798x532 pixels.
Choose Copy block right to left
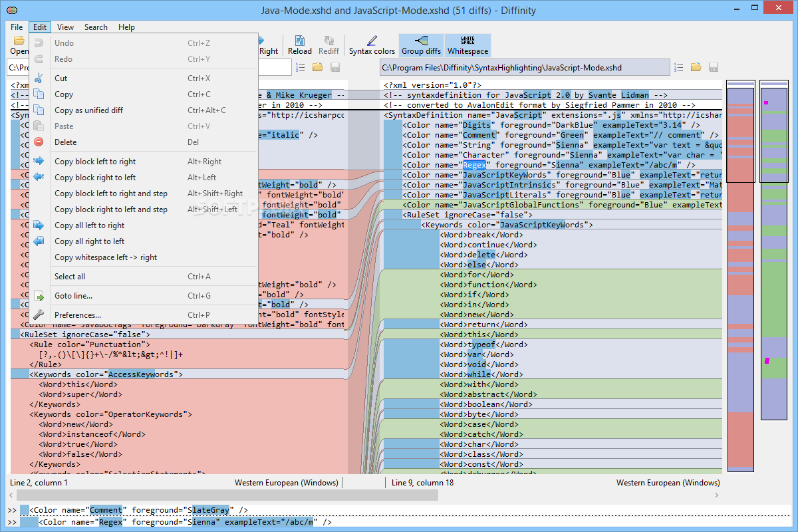(x=144, y=178)
